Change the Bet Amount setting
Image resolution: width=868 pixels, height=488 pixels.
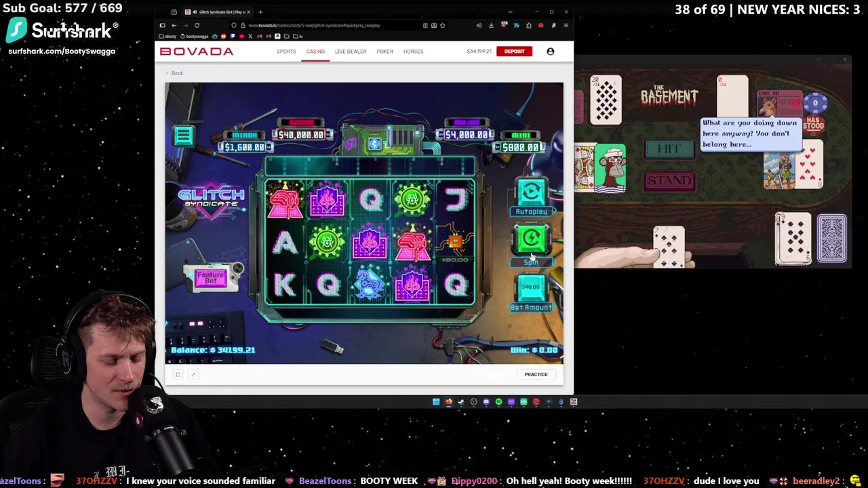[531, 287]
